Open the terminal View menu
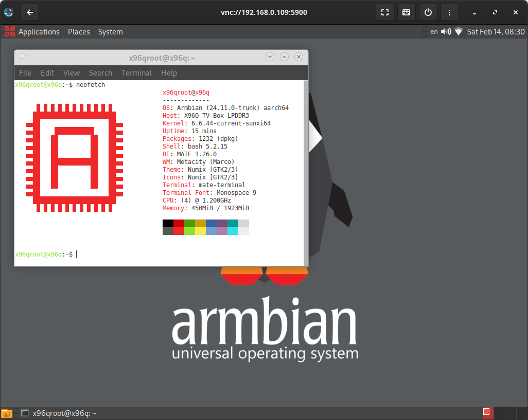Image resolution: width=528 pixels, height=420 pixels. point(72,73)
